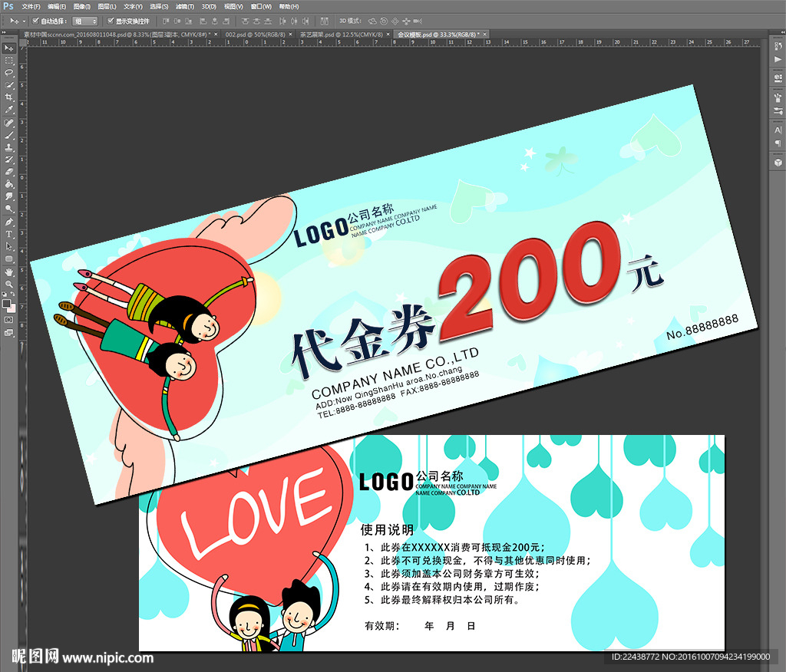786x672 pixels.
Task: Open the History panel icon
Action: 778,47
